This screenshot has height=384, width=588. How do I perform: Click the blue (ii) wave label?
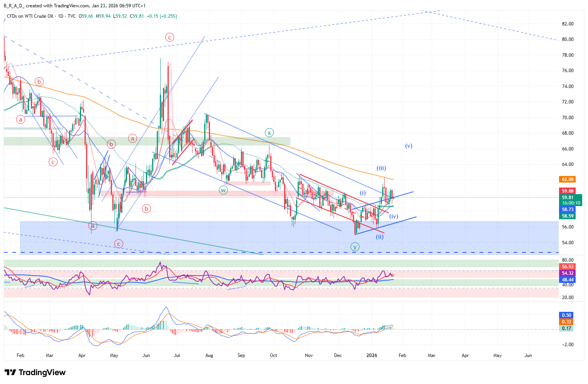[380, 237]
